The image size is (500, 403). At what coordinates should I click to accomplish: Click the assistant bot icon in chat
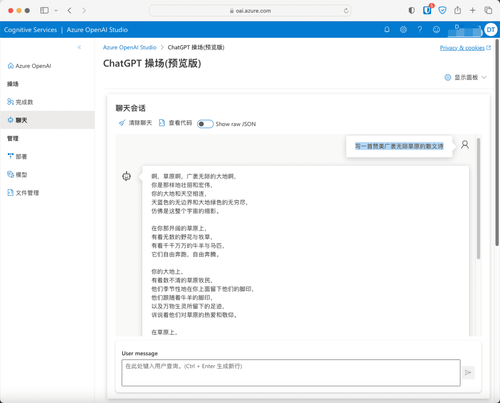pos(126,176)
